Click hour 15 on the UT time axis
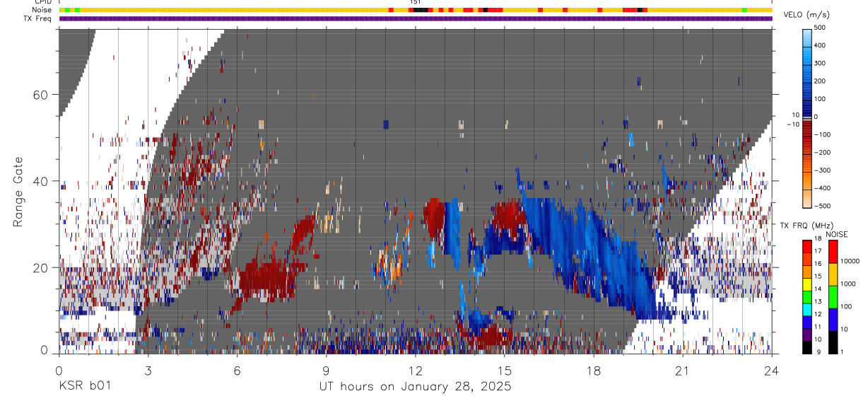Viewport: 868px width, 401px height. (x=504, y=371)
